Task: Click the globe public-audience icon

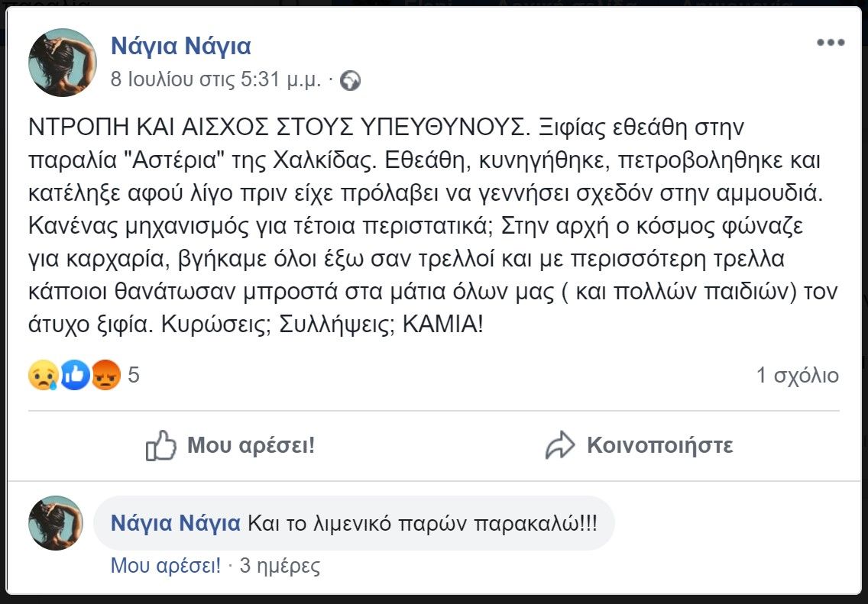Action: click(350, 80)
